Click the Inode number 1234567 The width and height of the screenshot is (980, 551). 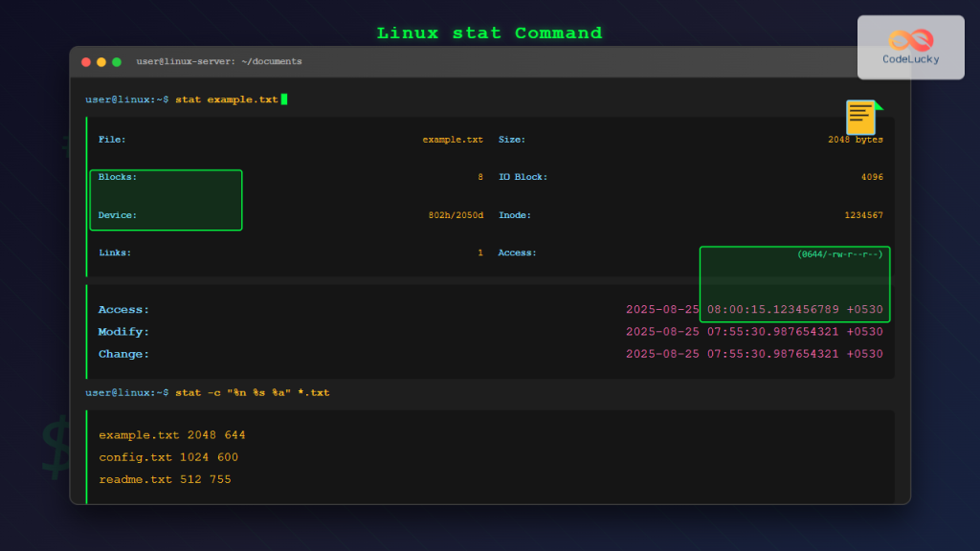click(x=863, y=215)
